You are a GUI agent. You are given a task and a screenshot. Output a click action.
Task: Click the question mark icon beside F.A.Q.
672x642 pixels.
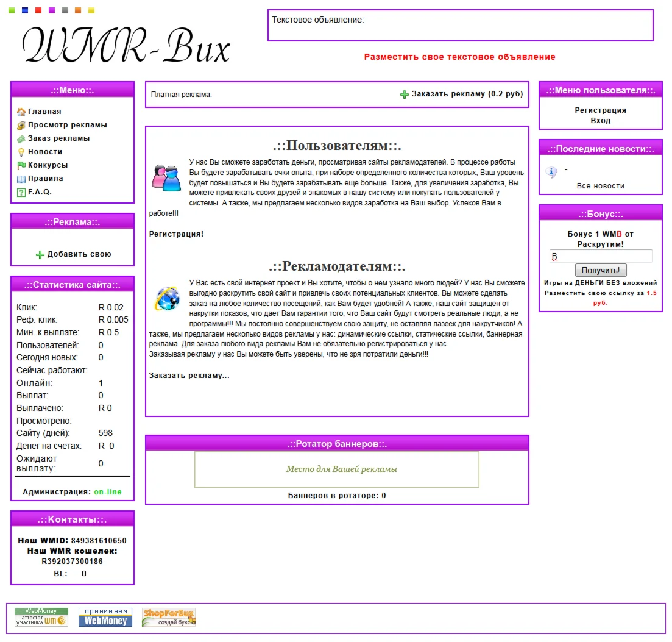(21, 193)
